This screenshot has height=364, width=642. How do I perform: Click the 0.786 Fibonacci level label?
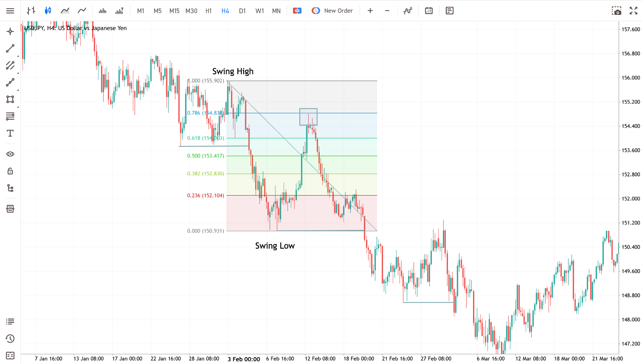pos(206,113)
